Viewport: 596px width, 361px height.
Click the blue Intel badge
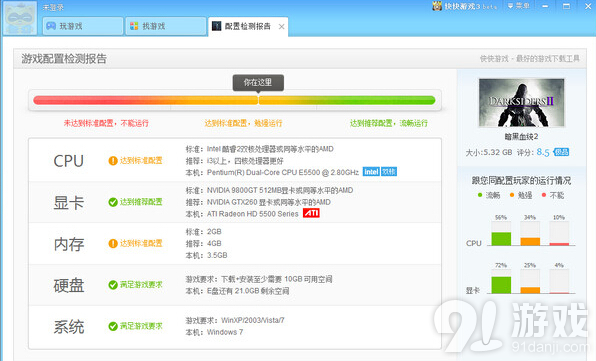371,172
